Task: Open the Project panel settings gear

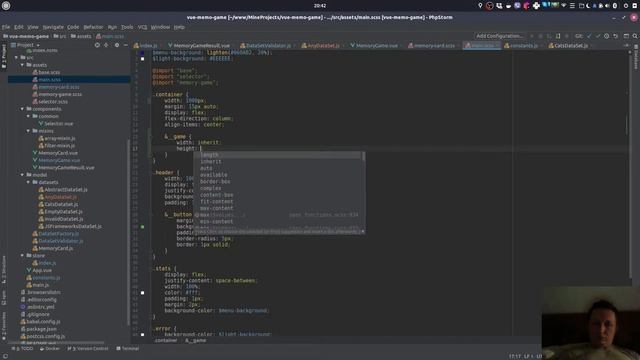Action: [116, 45]
